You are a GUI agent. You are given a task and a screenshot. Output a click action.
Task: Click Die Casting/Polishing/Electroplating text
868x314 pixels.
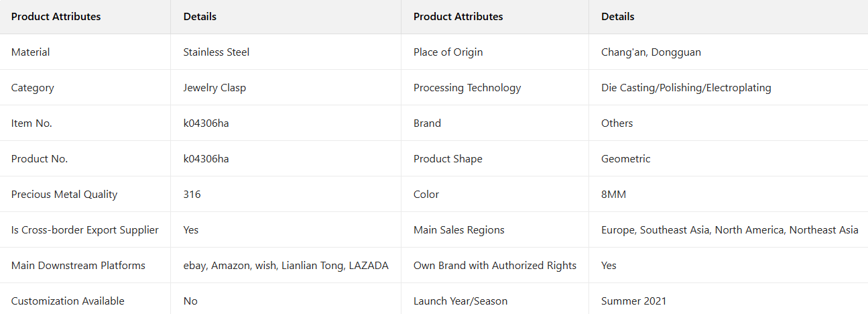[686, 88]
